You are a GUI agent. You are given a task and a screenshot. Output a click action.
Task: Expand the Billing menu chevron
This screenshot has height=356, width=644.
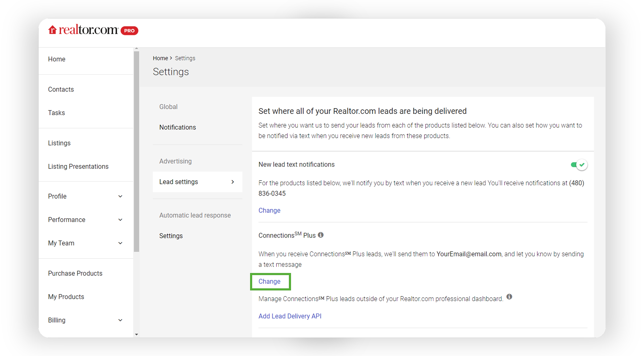120,320
